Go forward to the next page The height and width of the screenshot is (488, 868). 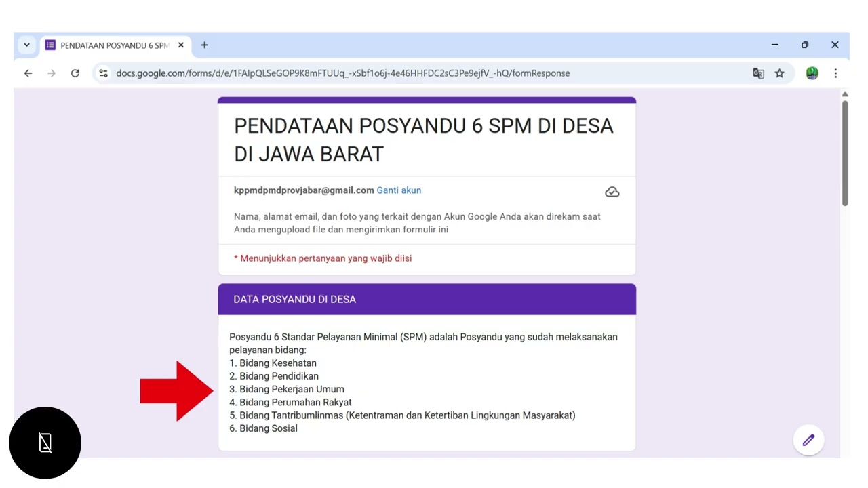coord(52,73)
